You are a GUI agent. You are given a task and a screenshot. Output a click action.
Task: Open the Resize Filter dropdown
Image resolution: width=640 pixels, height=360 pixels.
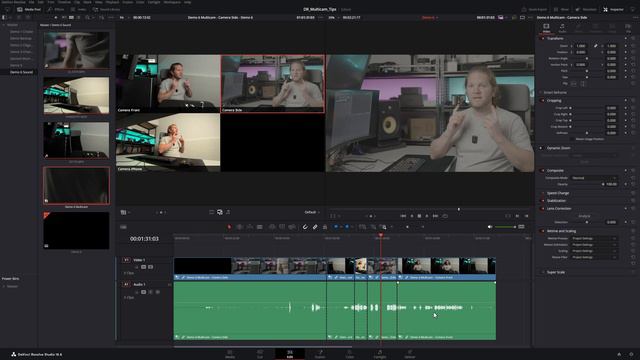(593, 258)
